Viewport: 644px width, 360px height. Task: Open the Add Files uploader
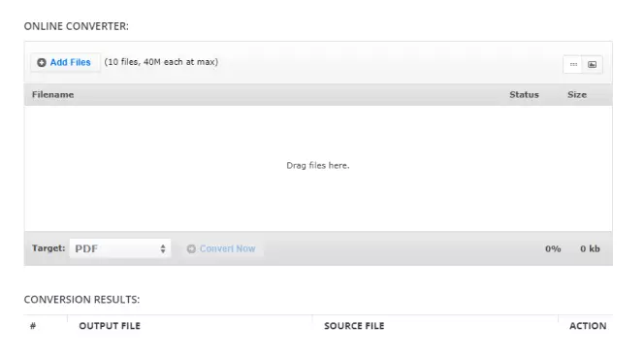tap(65, 62)
